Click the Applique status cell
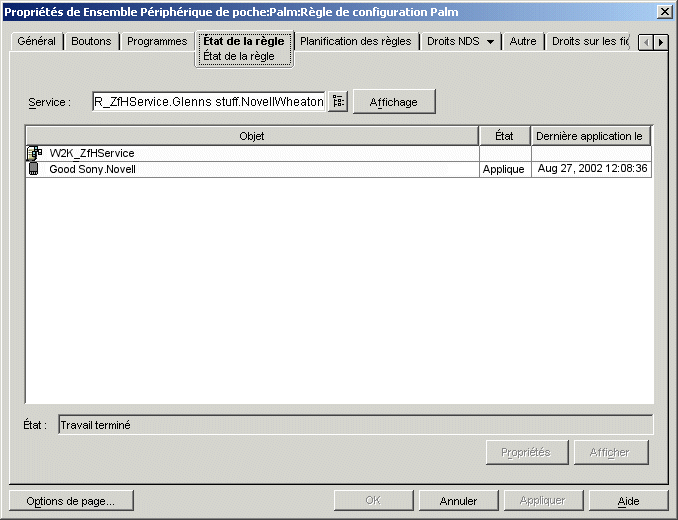Image resolution: width=678 pixels, height=520 pixels. point(505,169)
